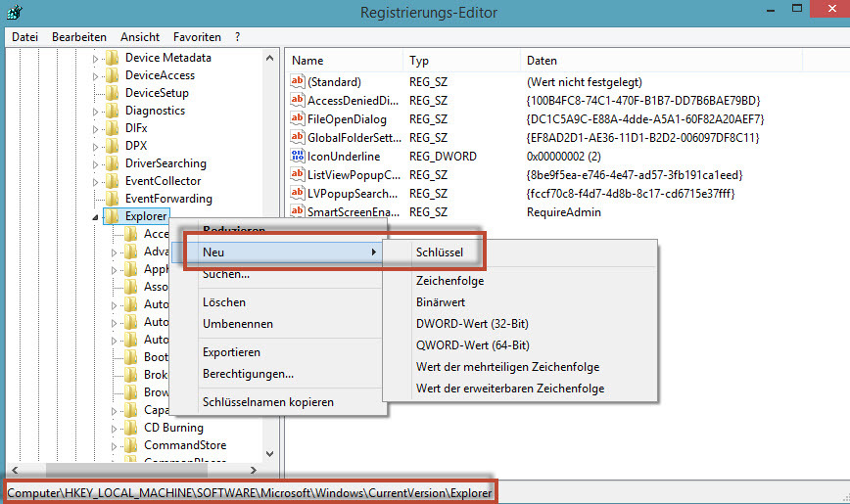Click the SmartScreenEnabled value icon
Image resolution: width=850 pixels, height=504 pixels.
[x=298, y=212]
